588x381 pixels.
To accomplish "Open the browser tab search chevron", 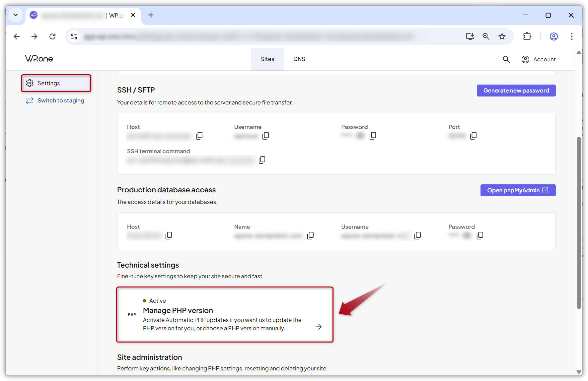I will click(x=15, y=15).
